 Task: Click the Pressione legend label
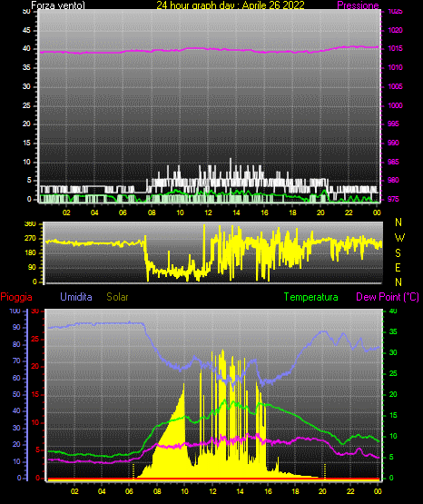(x=358, y=5)
